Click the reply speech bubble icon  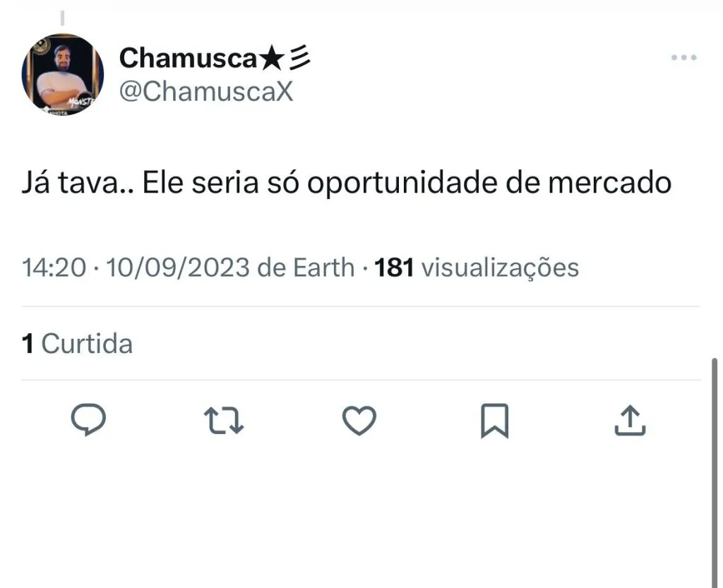tap(89, 421)
